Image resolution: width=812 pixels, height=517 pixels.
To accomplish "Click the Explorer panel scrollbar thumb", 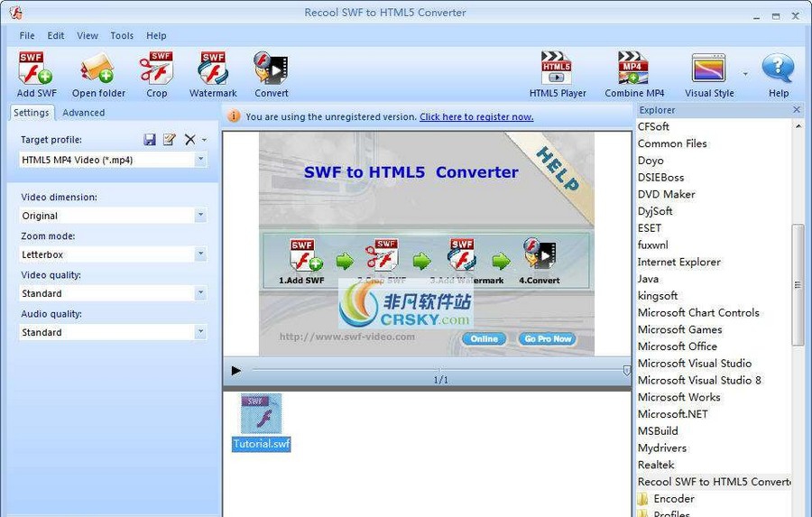I will pos(798,285).
